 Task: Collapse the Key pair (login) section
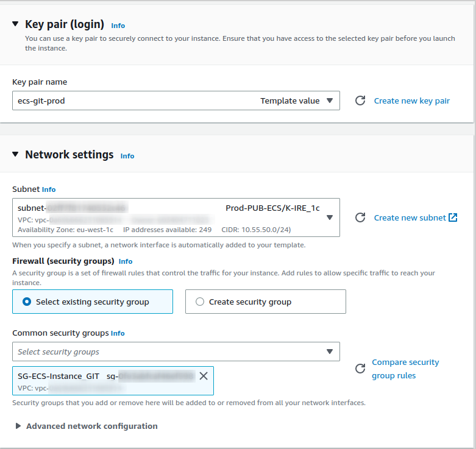15,24
